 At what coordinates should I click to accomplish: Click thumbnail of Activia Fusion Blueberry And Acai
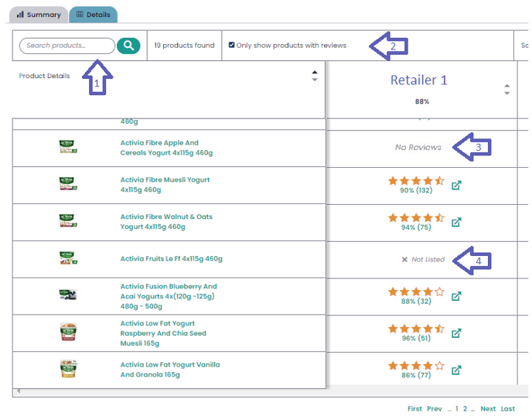click(x=68, y=295)
